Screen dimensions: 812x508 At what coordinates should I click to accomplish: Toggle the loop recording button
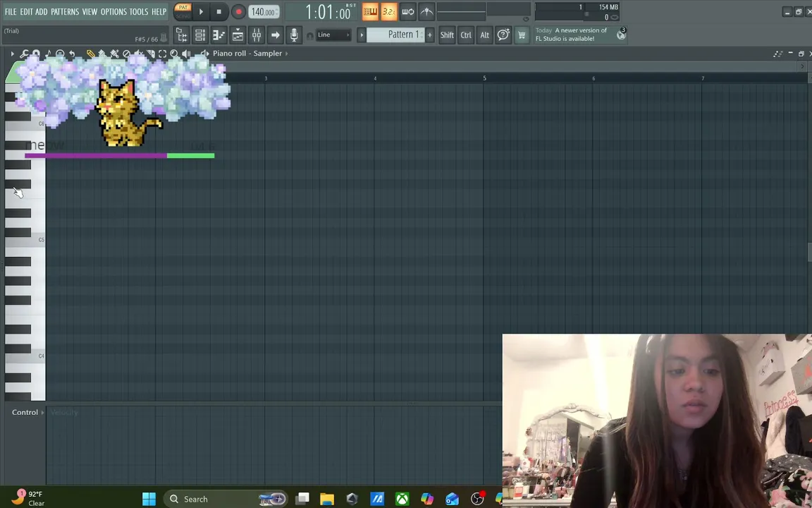(408, 11)
